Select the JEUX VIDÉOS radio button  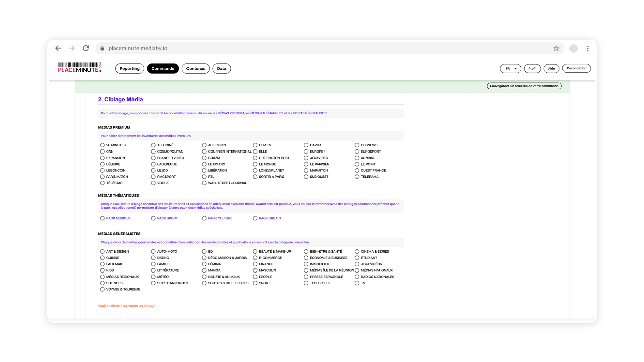pos(357,264)
